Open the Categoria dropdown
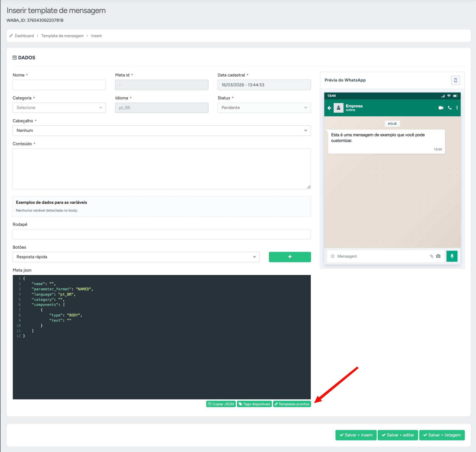The width and height of the screenshot is (476, 452). click(x=59, y=108)
